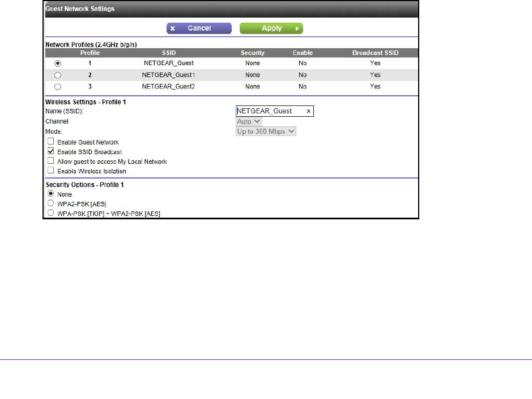Select the None security option
The height and width of the screenshot is (399, 532).
tap(51, 193)
